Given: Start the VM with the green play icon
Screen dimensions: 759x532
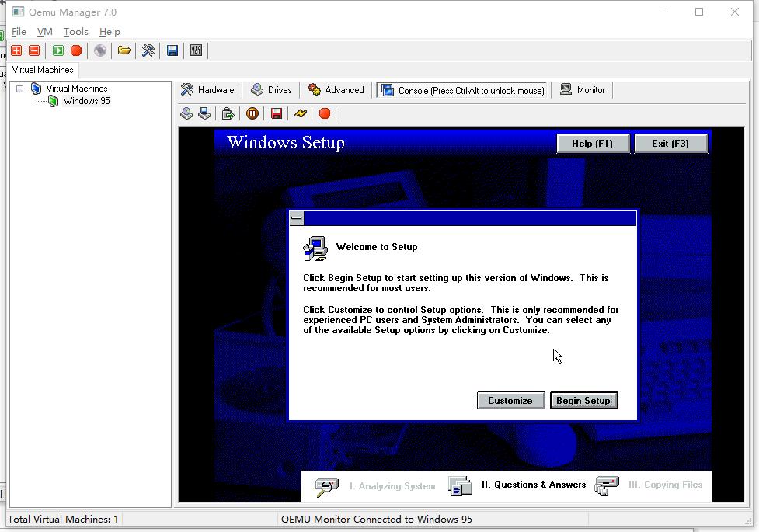Looking at the screenshot, I should pos(58,50).
